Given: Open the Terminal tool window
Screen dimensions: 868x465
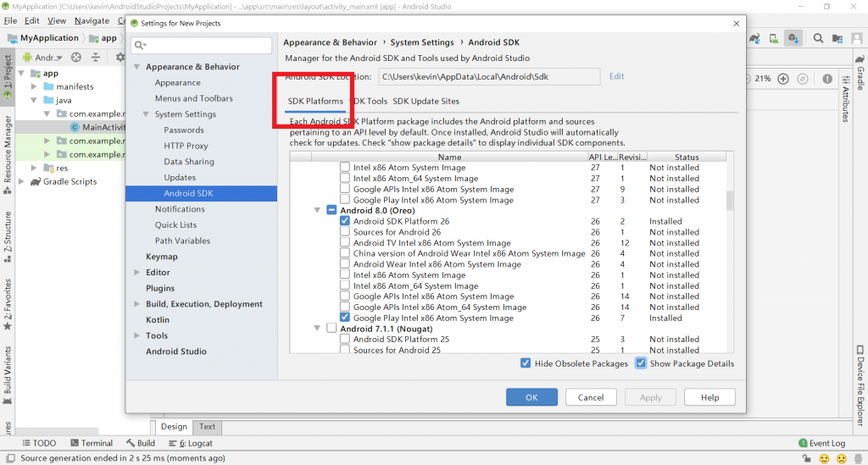Looking at the screenshot, I should [92, 443].
